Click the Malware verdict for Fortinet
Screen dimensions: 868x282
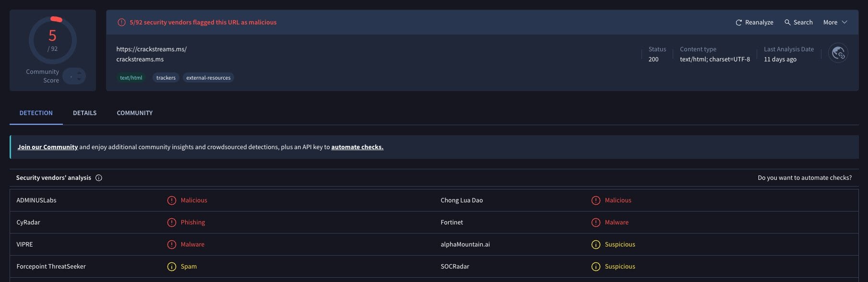(x=617, y=223)
